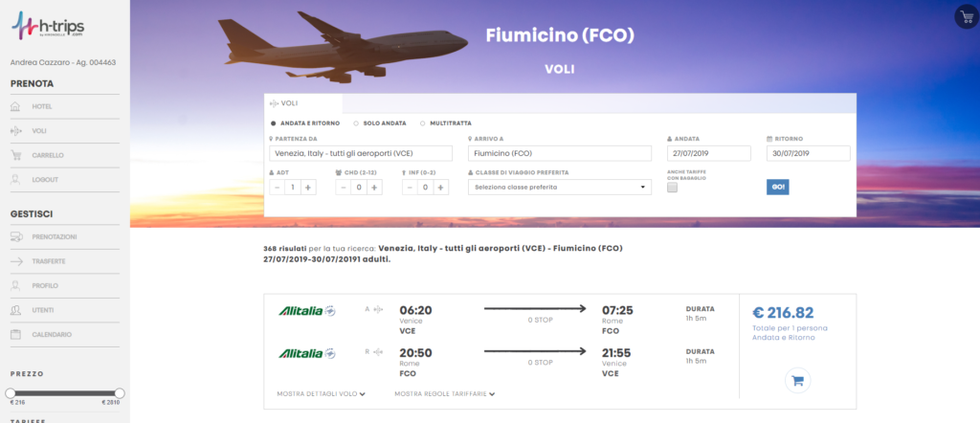Click the Calendario calendar icon

[x=16, y=334]
